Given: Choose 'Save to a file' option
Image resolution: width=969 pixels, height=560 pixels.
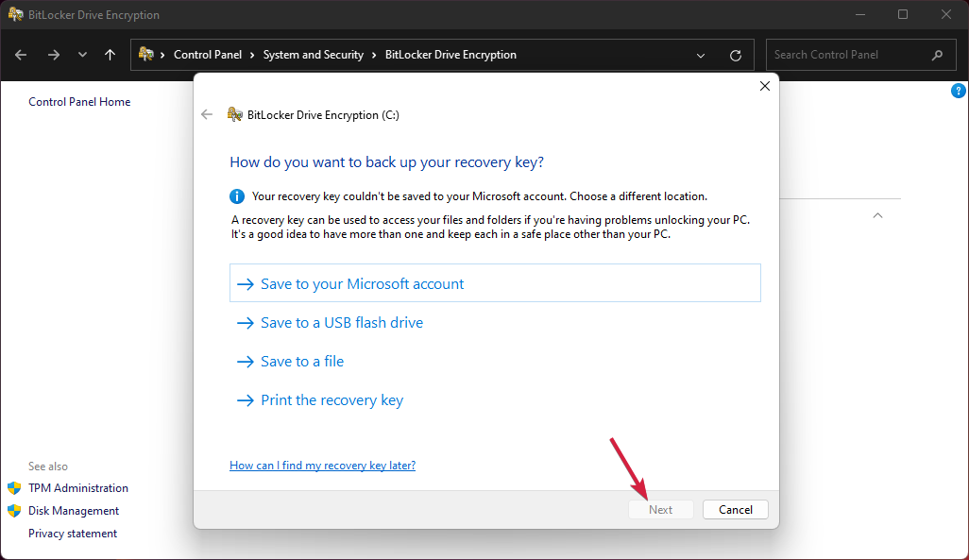Looking at the screenshot, I should coord(302,361).
